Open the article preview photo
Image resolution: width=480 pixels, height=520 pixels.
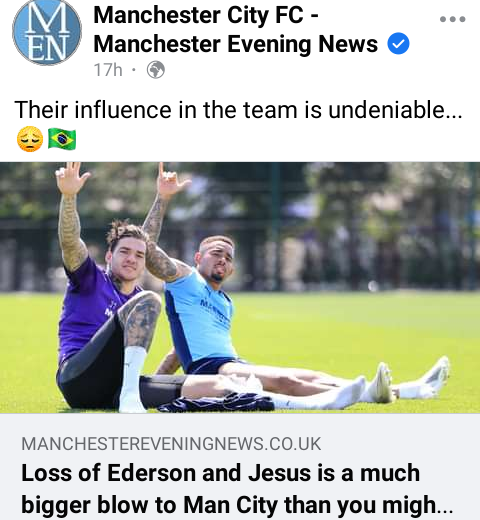coord(240,288)
